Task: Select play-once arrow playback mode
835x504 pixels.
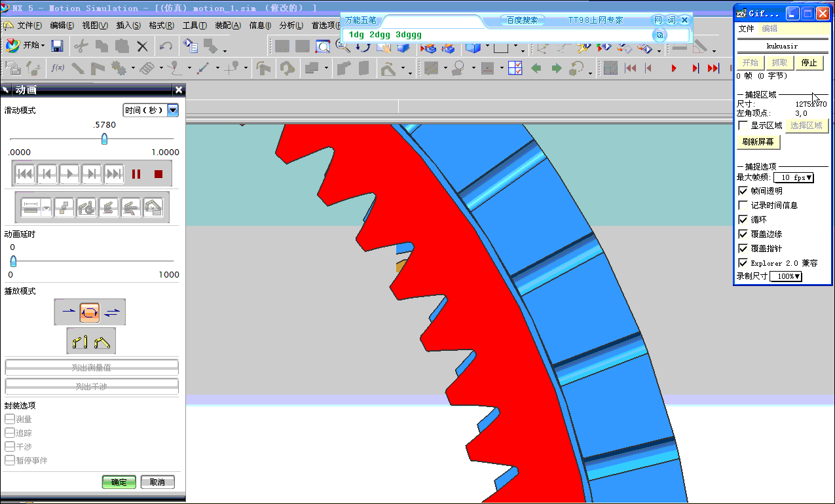Action: tap(69, 312)
